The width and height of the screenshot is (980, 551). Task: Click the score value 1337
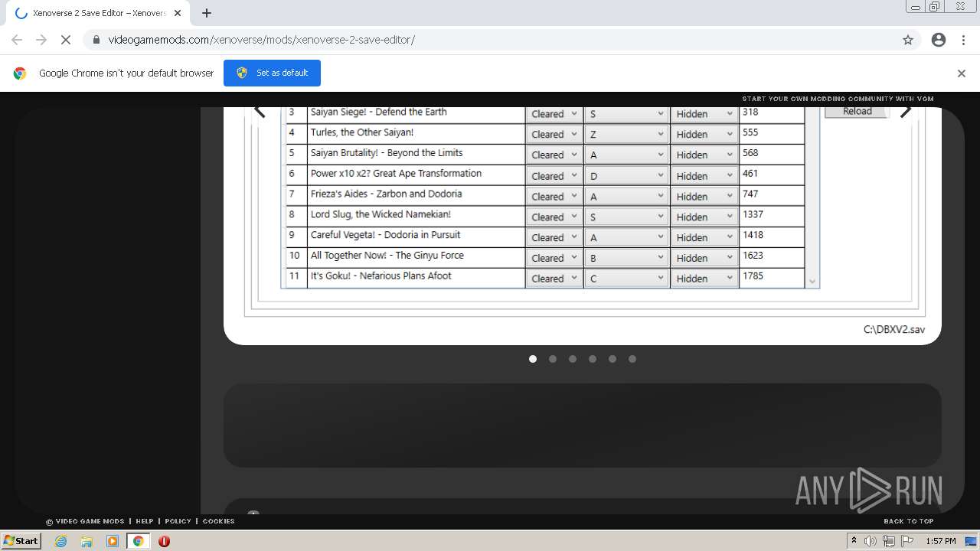pyautogui.click(x=753, y=214)
